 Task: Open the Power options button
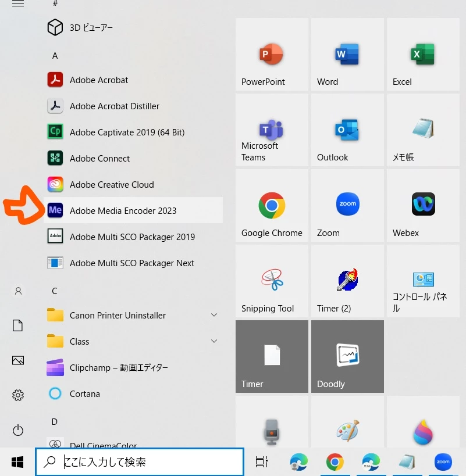pos(18,430)
